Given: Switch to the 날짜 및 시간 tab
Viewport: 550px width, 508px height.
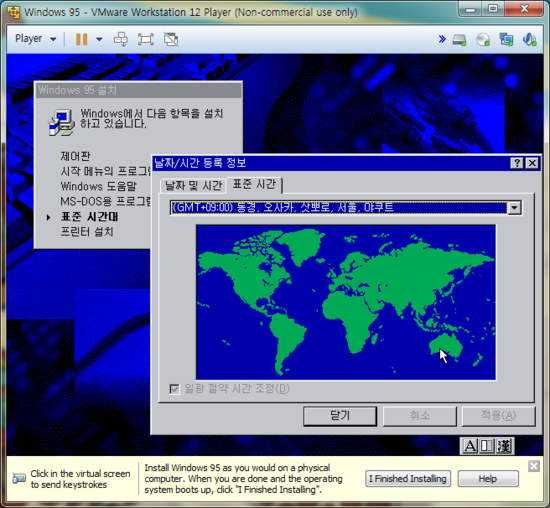Looking at the screenshot, I should pyautogui.click(x=193, y=185).
